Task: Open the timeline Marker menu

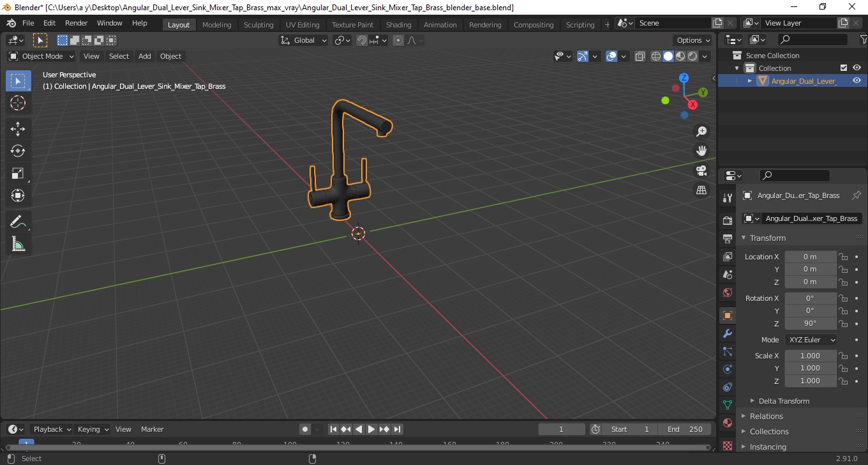Action: click(152, 429)
